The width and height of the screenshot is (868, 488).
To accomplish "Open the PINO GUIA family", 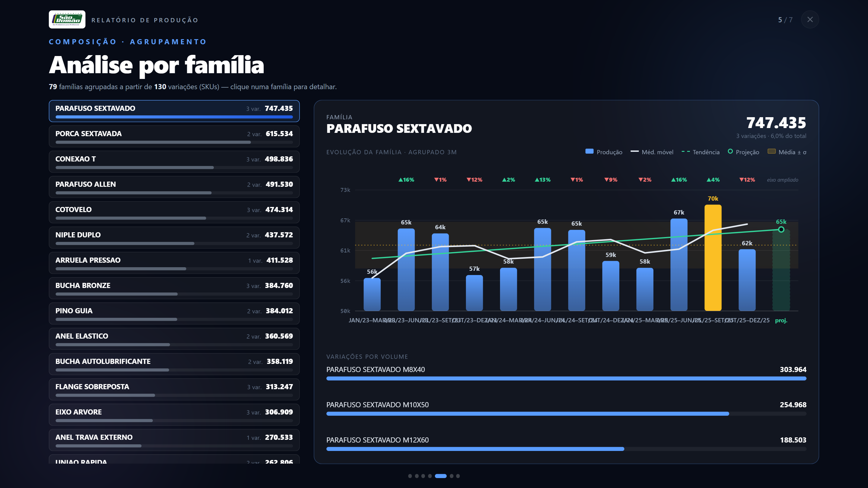I will (174, 313).
